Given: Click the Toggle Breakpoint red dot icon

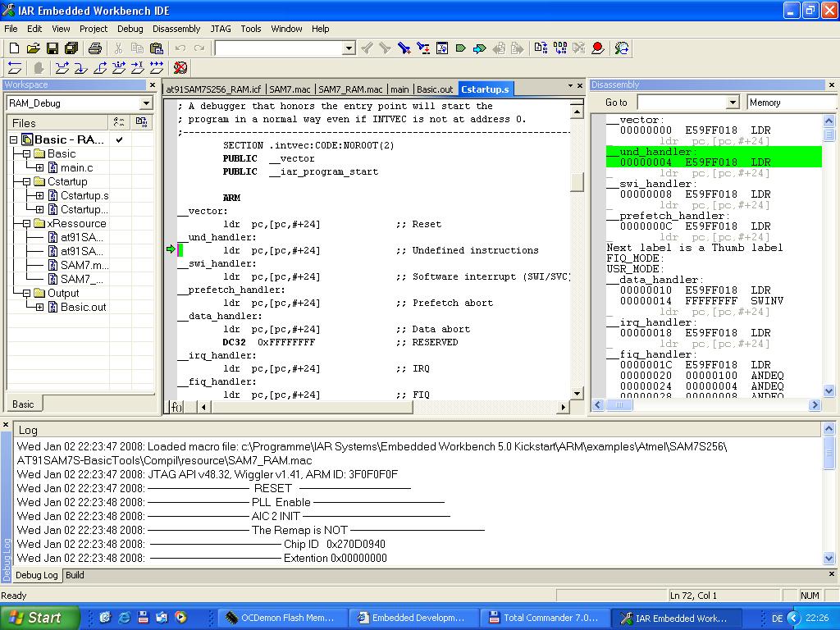Looking at the screenshot, I should [x=598, y=48].
